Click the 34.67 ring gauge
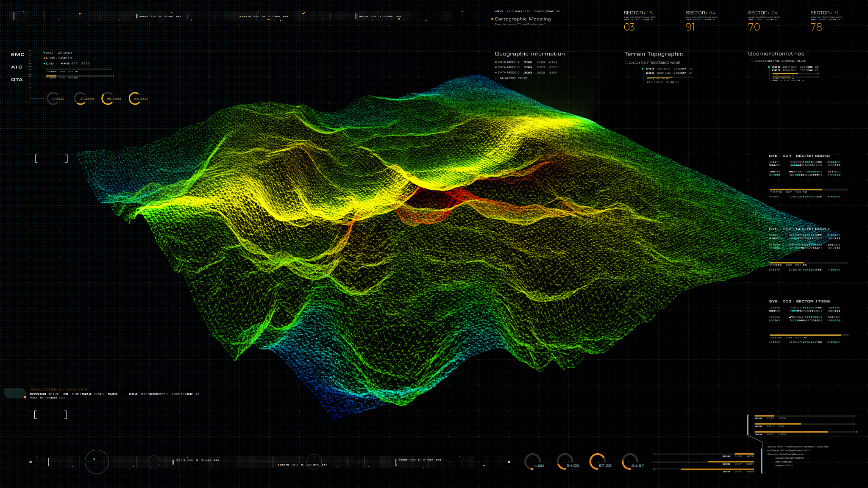The width and height of the screenshot is (868, 488). (630, 462)
